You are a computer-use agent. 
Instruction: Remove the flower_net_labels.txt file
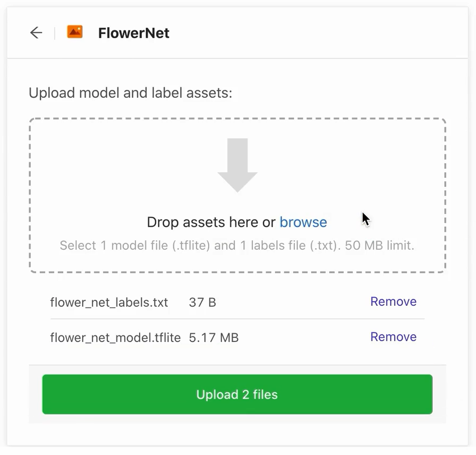click(393, 301)
